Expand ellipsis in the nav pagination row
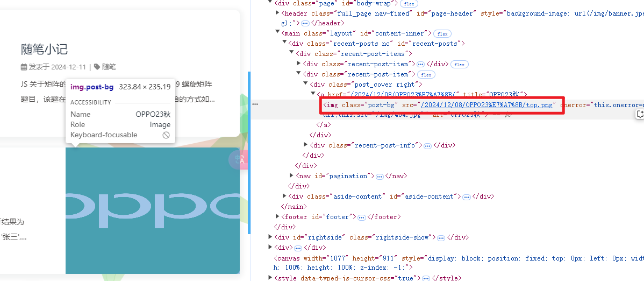The height and width of the screenshot is (281, 644). click(x=380, y=177)
